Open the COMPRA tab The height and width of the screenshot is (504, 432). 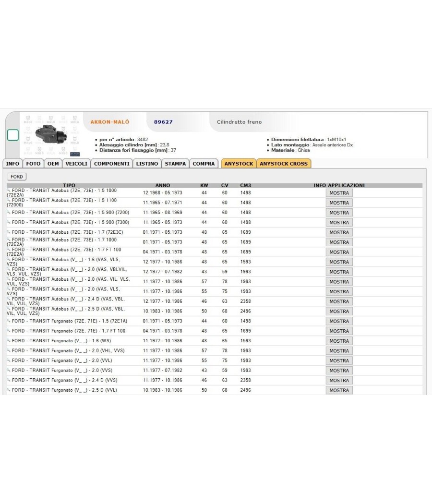pyautogui.click(x=204, y=164)
